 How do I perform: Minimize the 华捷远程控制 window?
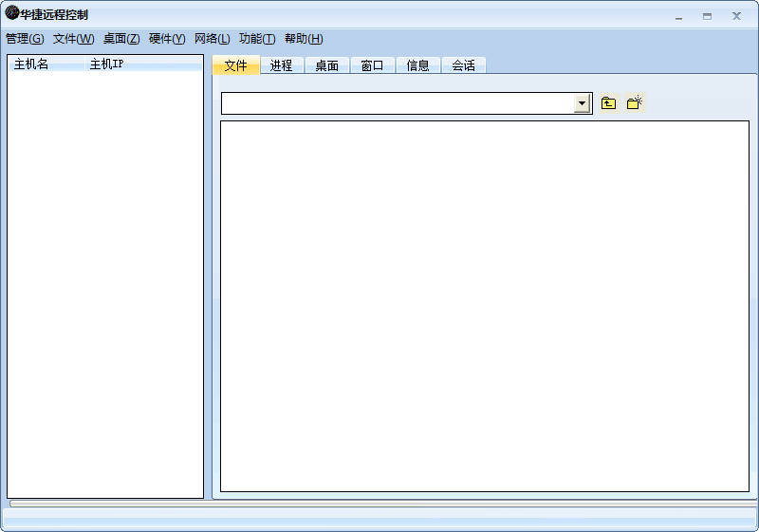(679, 16)
